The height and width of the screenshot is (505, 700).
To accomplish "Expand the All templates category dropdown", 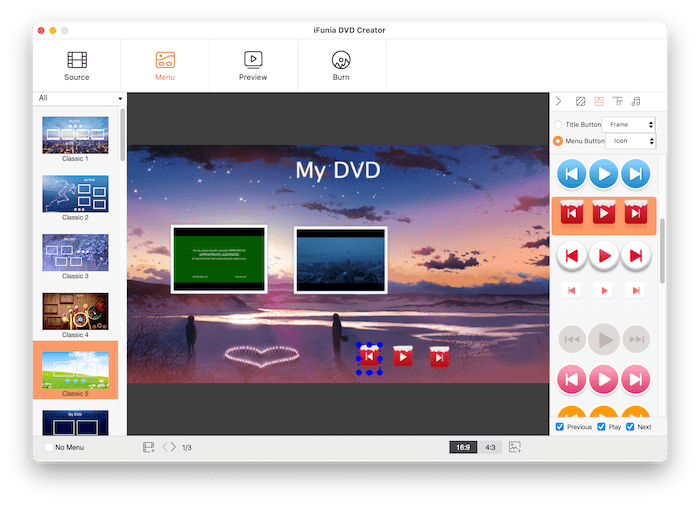I will coord(80,98).
